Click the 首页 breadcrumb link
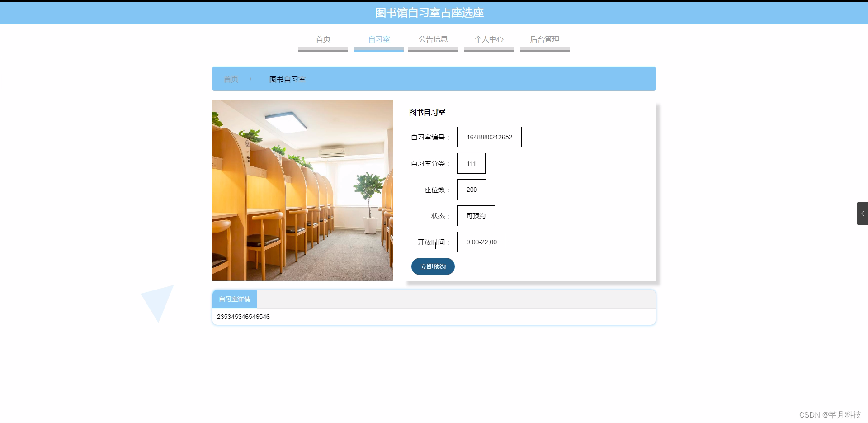The image size is (868, 423). click(x=231, y=79)
